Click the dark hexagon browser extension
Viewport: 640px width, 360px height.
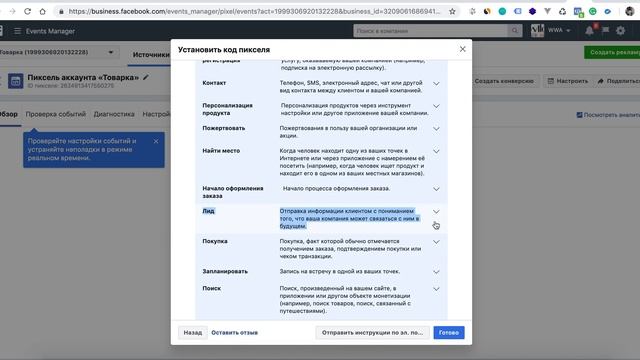532,11
